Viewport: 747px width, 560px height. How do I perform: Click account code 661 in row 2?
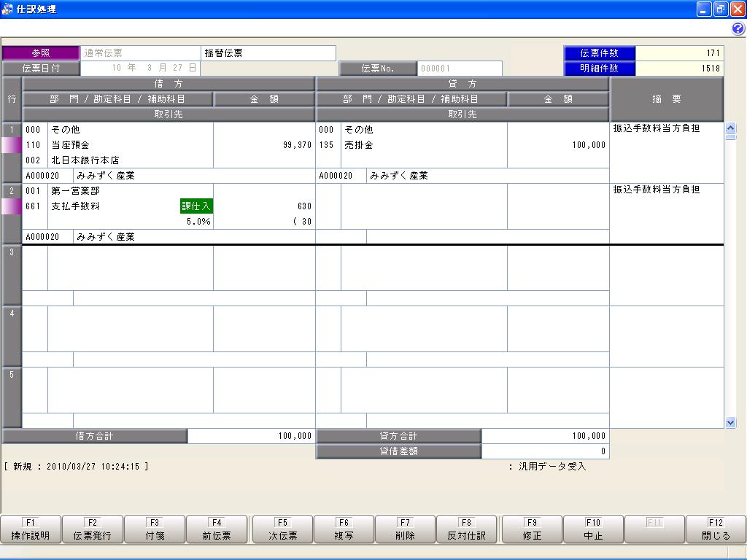click(33, 206)
